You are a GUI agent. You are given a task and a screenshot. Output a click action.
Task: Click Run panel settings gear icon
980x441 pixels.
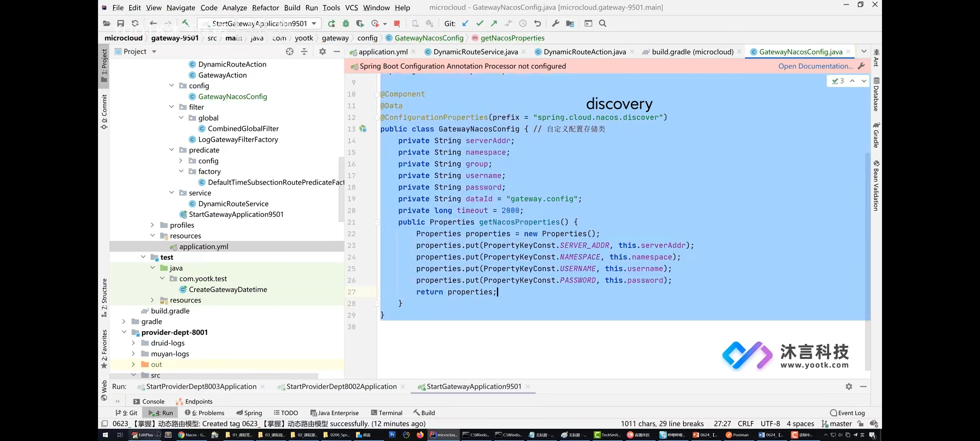click(849, 386)
